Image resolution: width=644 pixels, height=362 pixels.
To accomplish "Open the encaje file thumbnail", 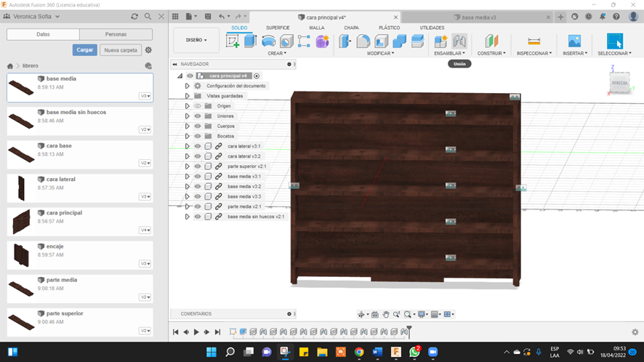I will (x=21, y=255).
